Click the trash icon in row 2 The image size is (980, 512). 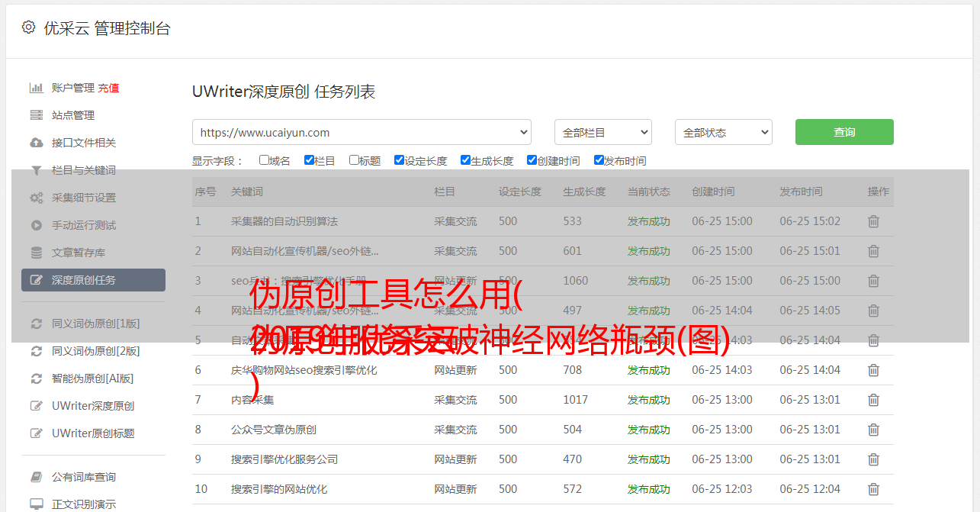pos(873,251)
